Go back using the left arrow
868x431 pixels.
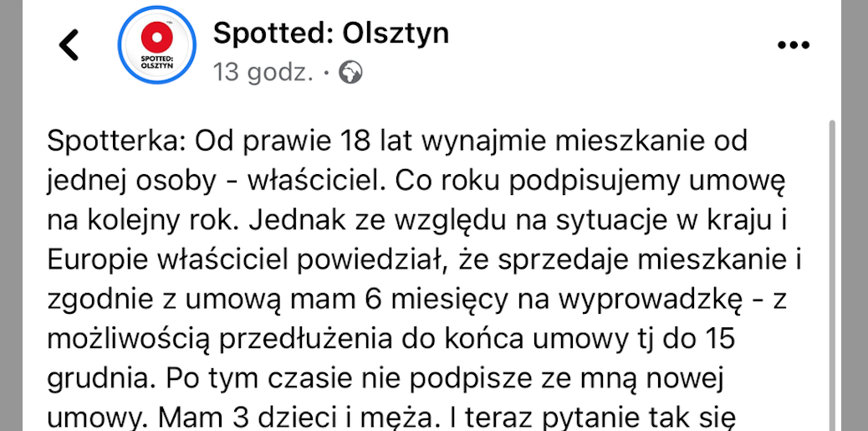(69, 45)
